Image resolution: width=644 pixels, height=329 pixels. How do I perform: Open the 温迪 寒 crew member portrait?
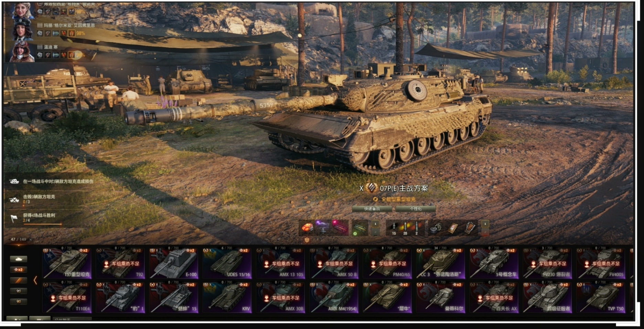22,52
